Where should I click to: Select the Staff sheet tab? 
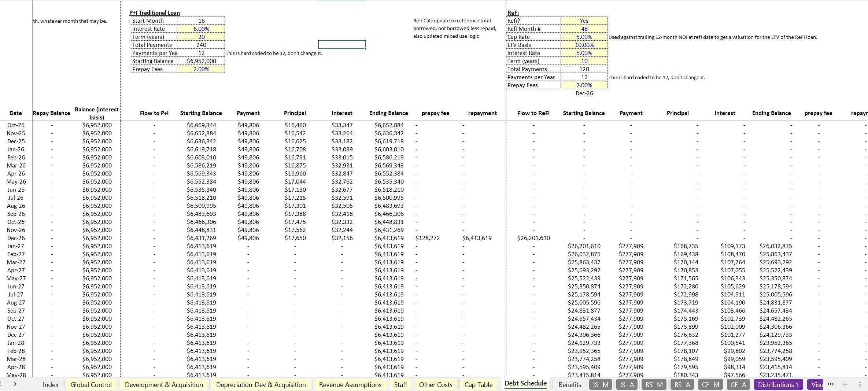point(400,384)
